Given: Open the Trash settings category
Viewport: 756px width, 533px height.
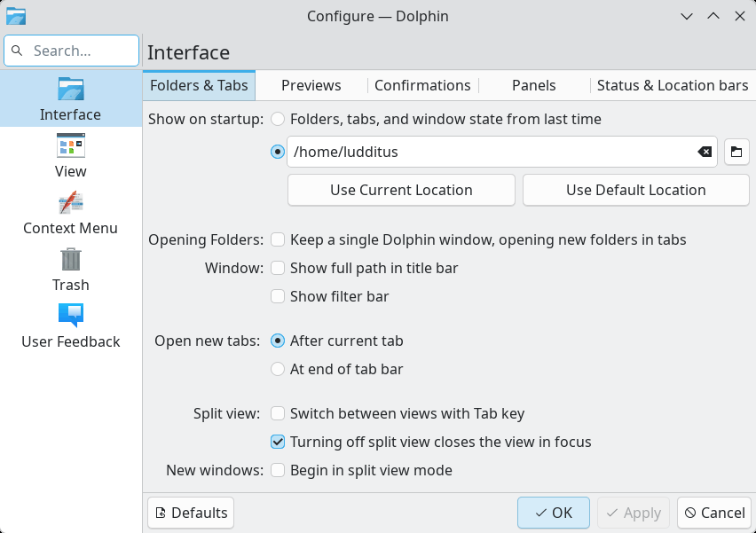Looking at the screenshot, I should [x=70, y=269].
